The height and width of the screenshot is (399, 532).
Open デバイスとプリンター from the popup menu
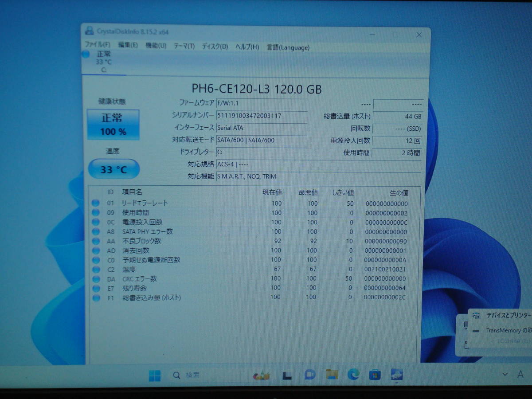click(501, 315)
